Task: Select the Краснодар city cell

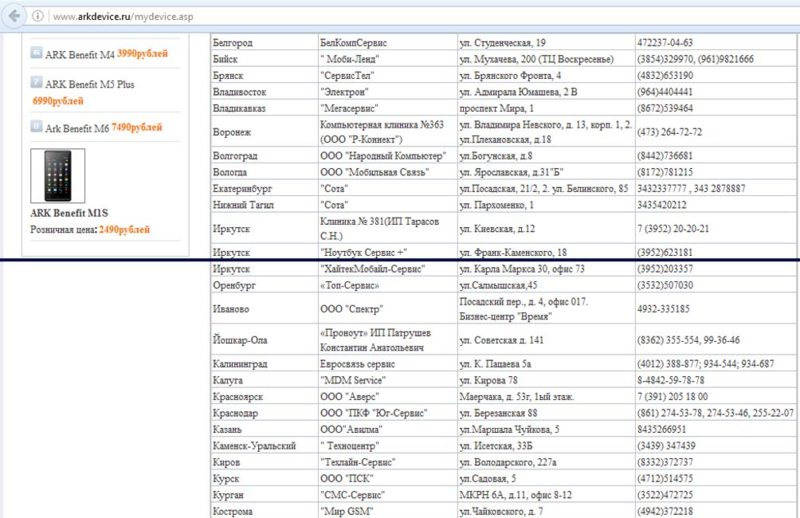Action: 264,412
